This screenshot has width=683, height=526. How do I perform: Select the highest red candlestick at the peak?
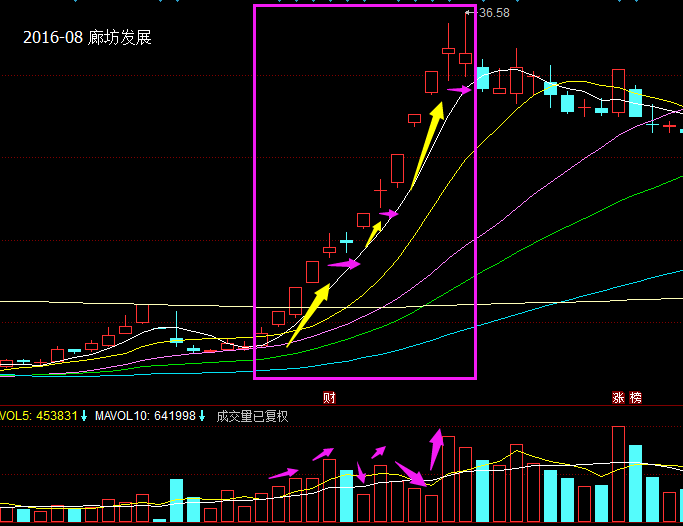[x=449, y=49]
